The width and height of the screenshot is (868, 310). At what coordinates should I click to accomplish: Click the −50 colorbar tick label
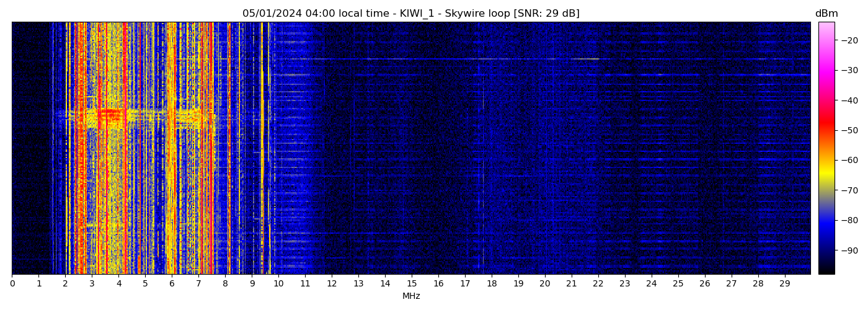tap(848, 131)
